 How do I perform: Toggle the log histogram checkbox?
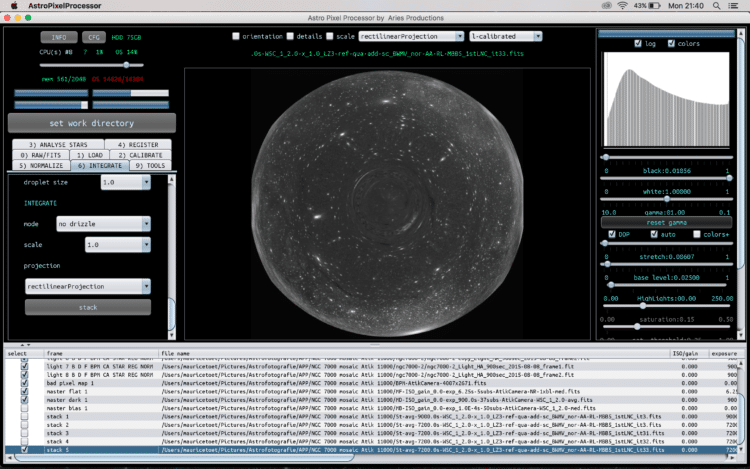[x=638, y=44]
